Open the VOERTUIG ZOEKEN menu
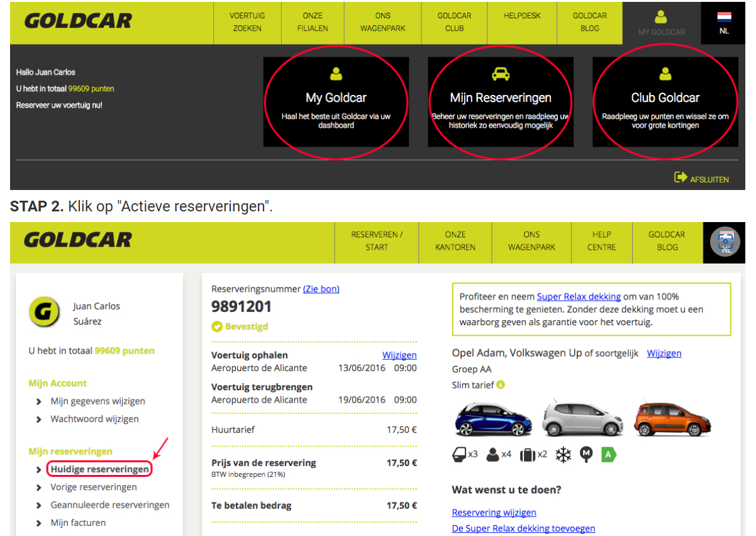Viewport: 756px width, 536px height. [247, 22]
